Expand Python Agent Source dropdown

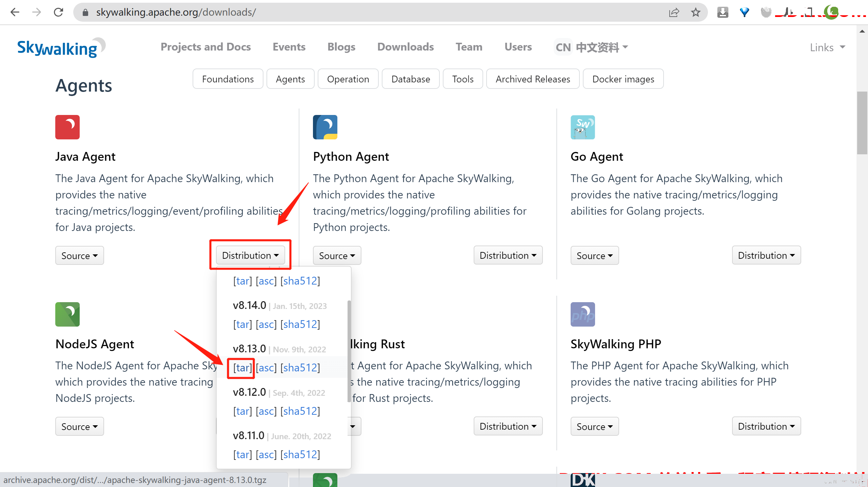[337, 255]
